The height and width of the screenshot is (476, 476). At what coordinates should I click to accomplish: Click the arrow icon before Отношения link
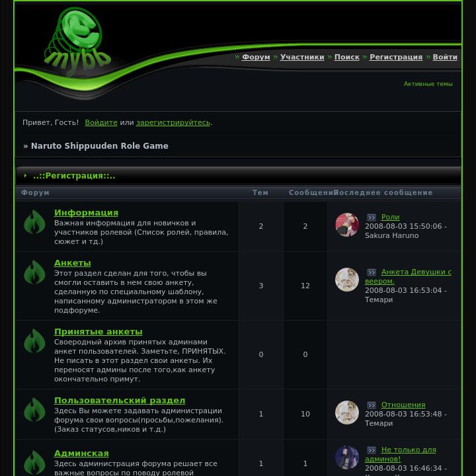[372, 405]
